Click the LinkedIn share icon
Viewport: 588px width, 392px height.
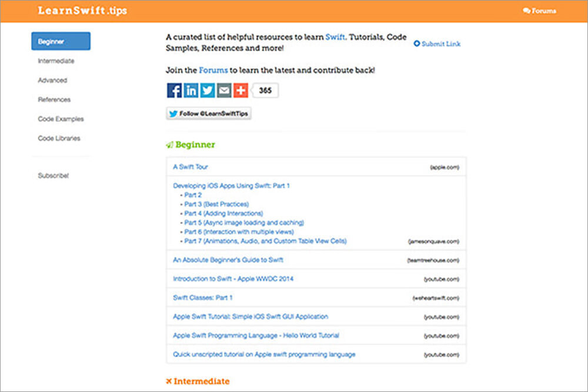[x=191, y=91]
